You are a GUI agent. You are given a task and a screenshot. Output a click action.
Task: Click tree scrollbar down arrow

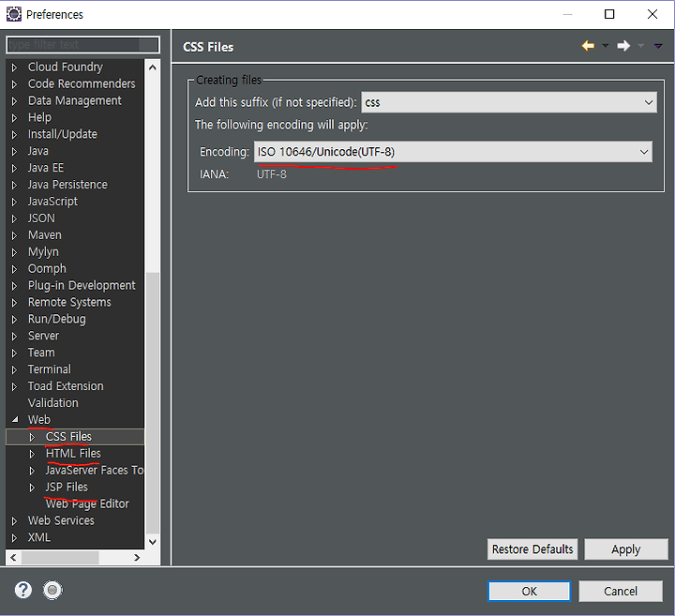tap(153, 542)
